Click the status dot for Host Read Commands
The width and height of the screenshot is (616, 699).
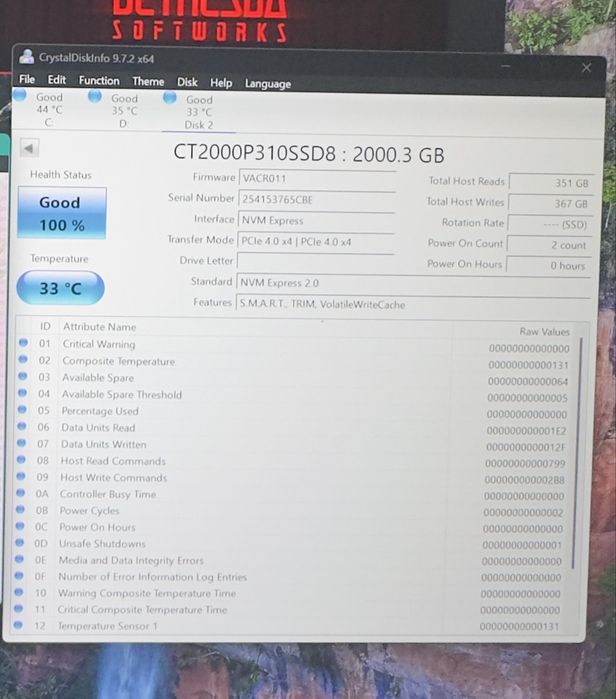point(21,459)
